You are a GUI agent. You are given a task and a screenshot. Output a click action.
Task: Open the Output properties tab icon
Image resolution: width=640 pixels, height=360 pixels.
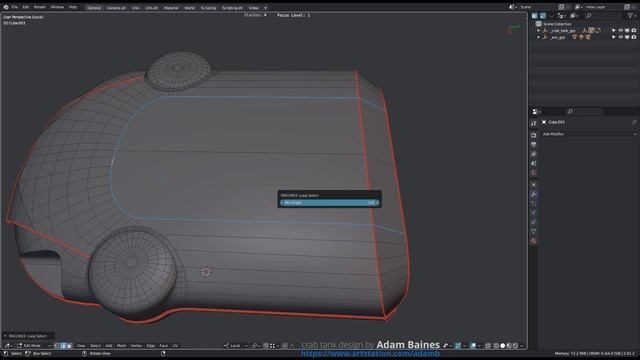[533, 144]
